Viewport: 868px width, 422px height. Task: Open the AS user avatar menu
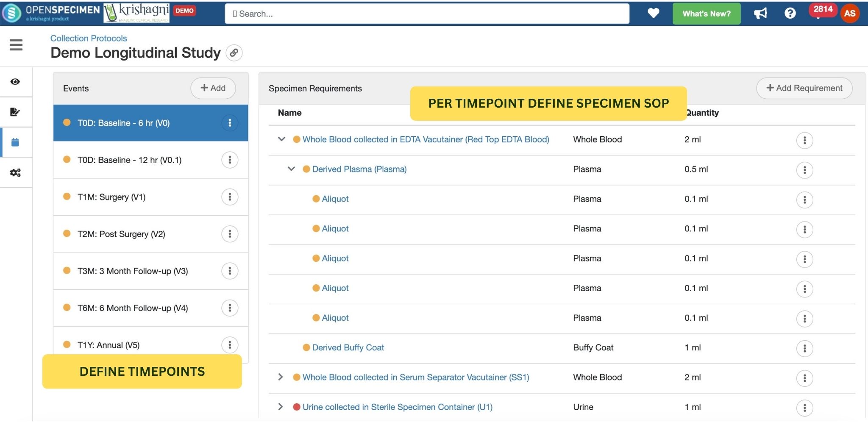click(851, 14)
